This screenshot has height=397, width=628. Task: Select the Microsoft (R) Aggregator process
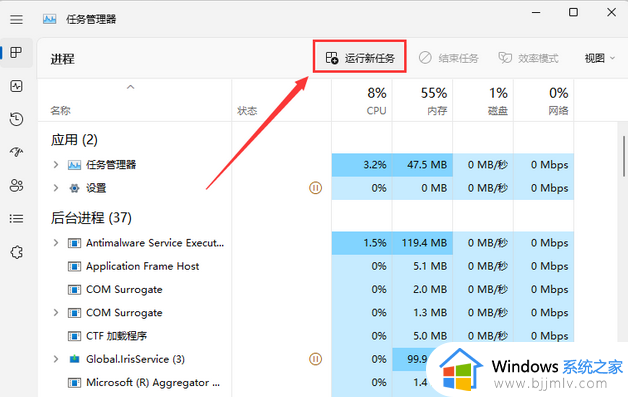pos(306,382)
